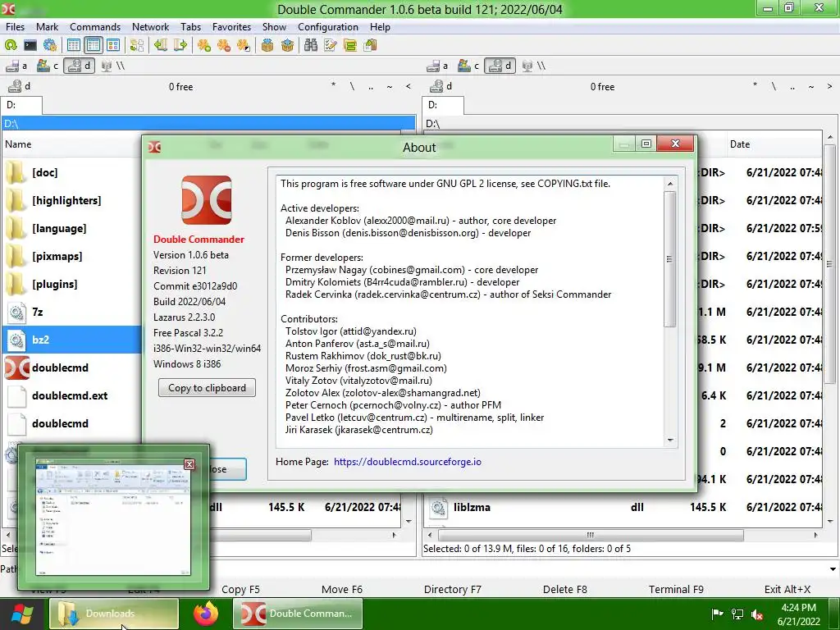Select drive d in left panel
The width and height of the screenshot is (840, 630).
coord(80,66)
